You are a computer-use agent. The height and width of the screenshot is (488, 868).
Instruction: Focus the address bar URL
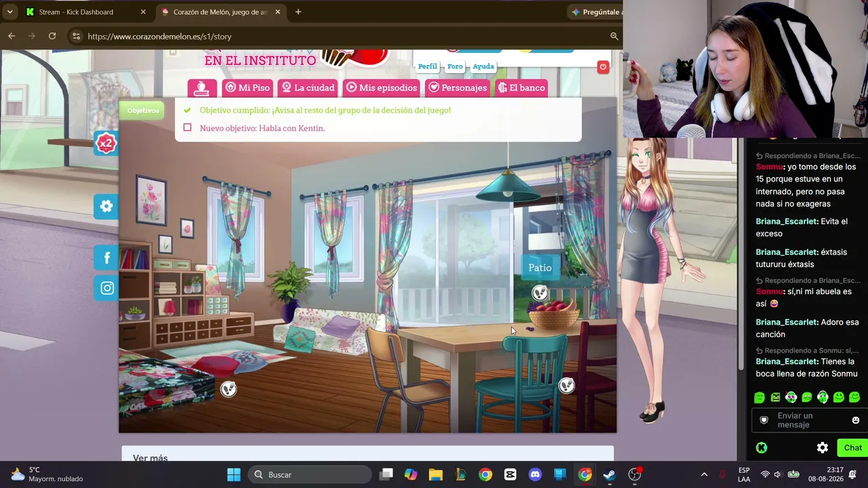(x=159, y=37)
